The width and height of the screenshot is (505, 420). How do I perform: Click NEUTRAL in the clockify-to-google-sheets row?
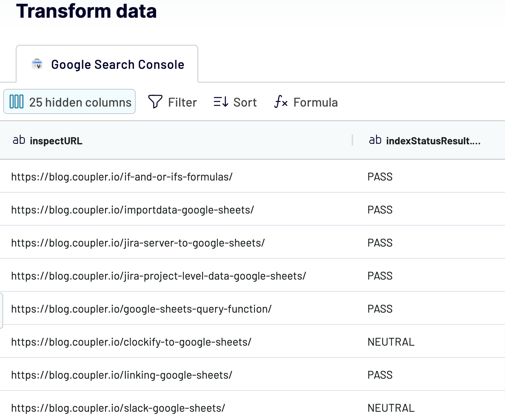(x=391, y=342)
